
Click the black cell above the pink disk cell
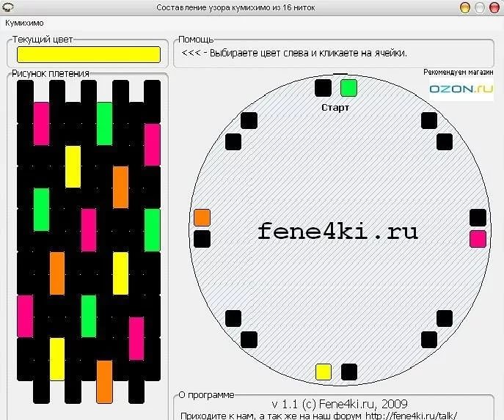point(478,218)
